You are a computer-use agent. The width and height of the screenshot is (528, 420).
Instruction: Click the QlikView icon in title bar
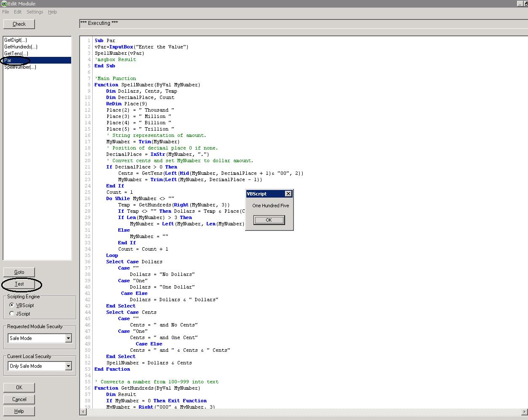4,3
